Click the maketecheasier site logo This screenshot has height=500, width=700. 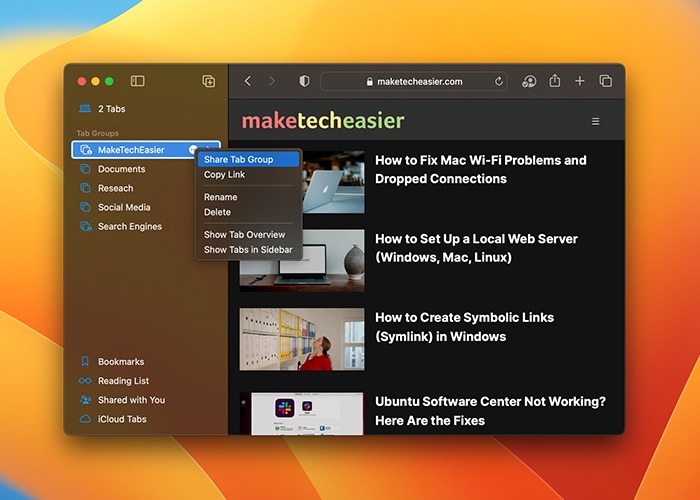(323, 121)
